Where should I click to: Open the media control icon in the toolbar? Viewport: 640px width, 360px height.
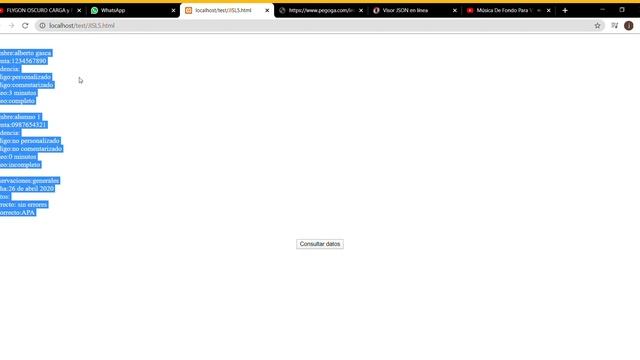point(614,26)
